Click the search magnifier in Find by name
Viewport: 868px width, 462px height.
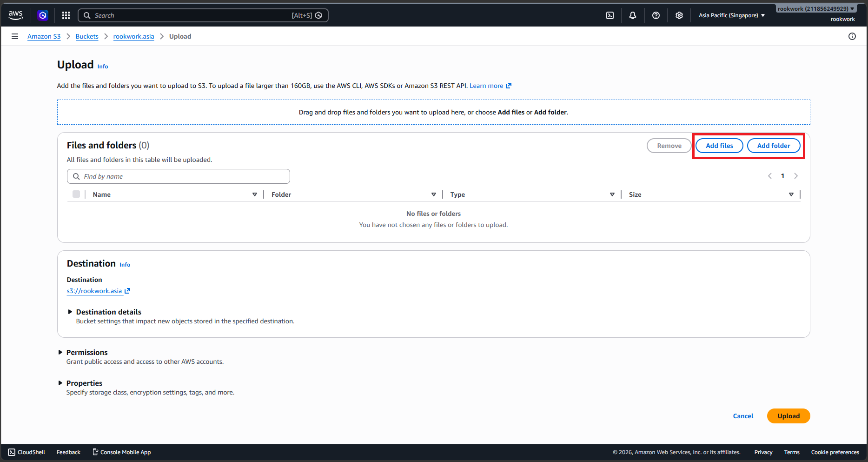pos(76,176)
